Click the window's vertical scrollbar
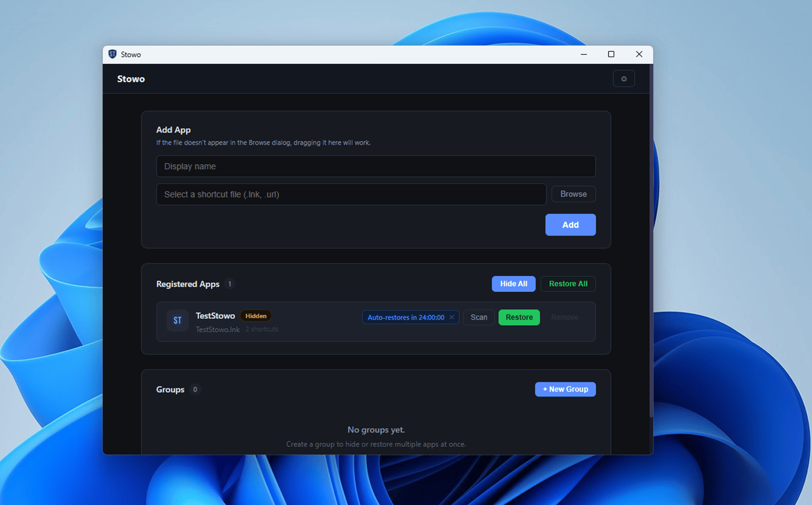Image resolution: width=812 pixels, height=505 pixels. [x=651, y=241]
